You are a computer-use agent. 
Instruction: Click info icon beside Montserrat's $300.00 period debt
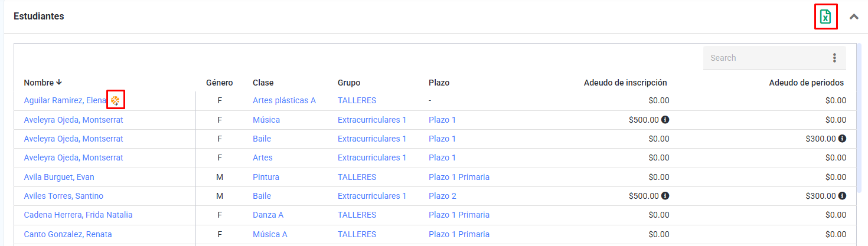click(842, 139)
